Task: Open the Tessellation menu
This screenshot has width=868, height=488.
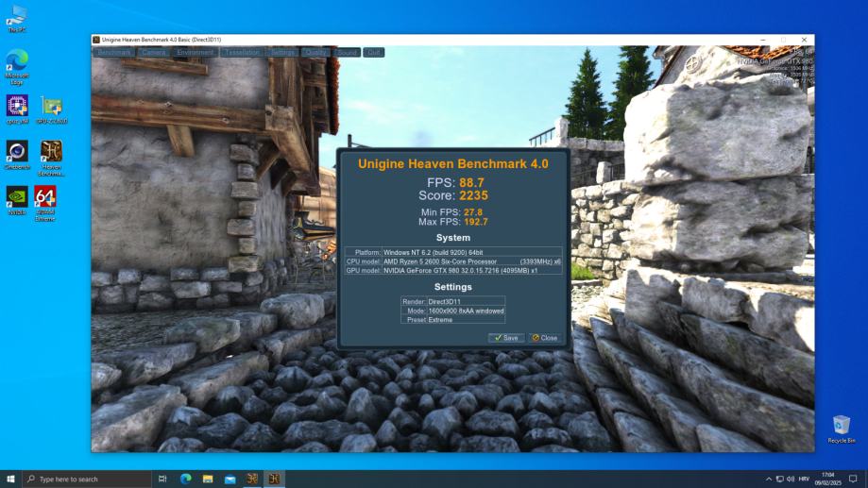Action: coord(242,53)
